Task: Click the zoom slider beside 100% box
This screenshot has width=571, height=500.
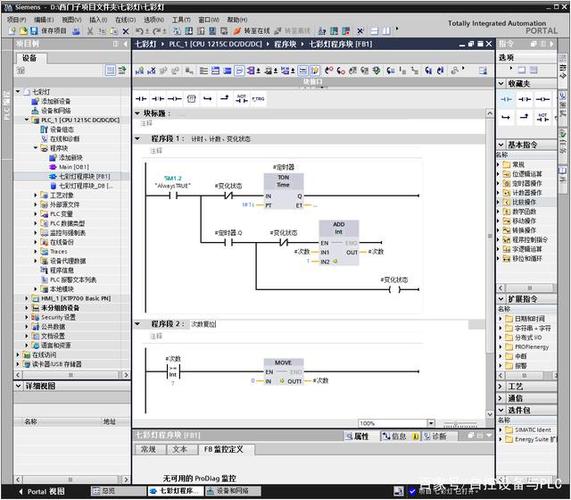Action: pos(460,424)
